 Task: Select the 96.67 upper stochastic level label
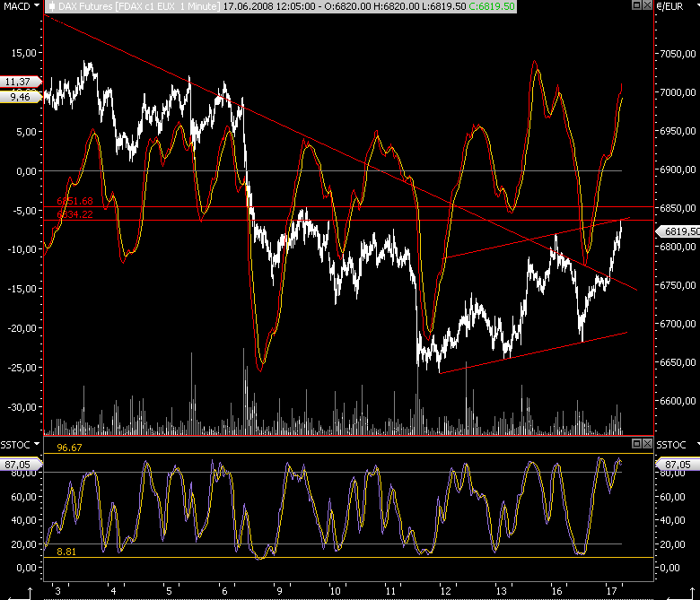pyautogui.click(x=69, y=448)
